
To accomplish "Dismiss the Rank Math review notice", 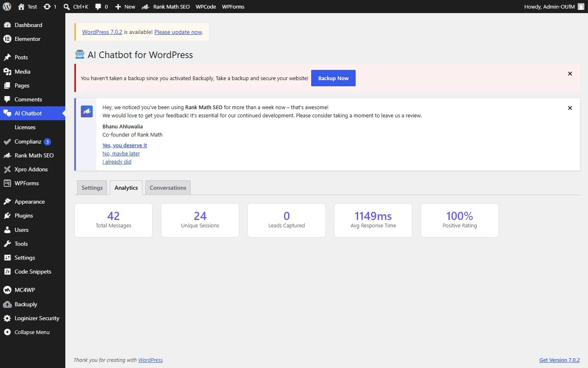I will click(x=570, y=108).
